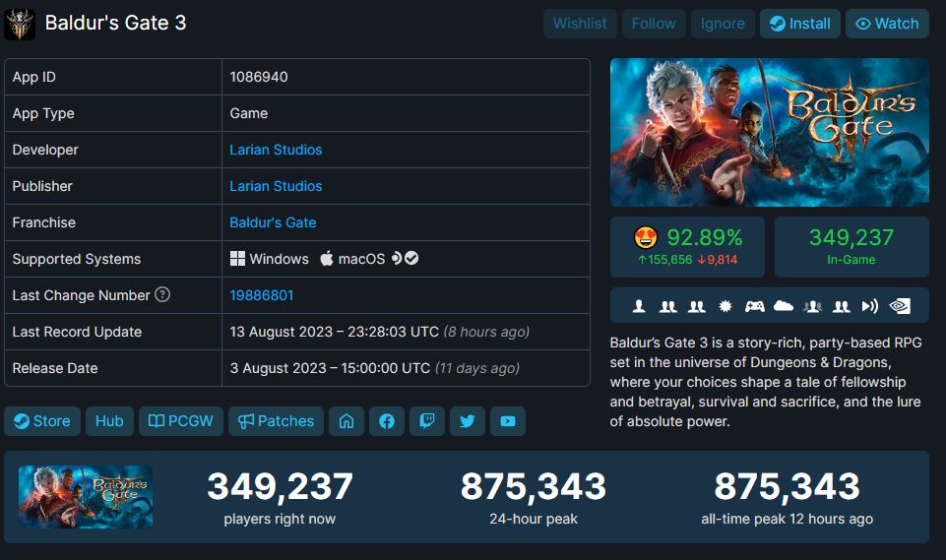Click the Supported Systems row label
946x560 pixels.
click(x=77, y=259)
